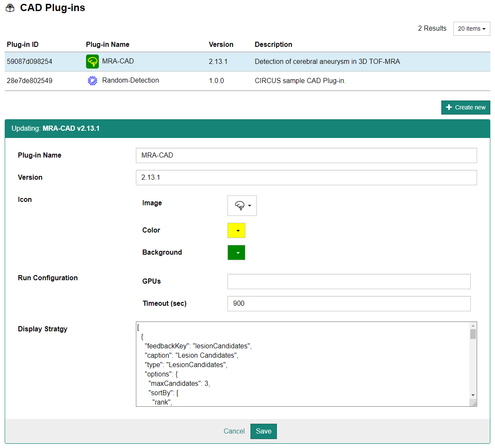Click the MRA-CAD green brain icon
This screenshot has height=448, width=495.
(92, 62)
